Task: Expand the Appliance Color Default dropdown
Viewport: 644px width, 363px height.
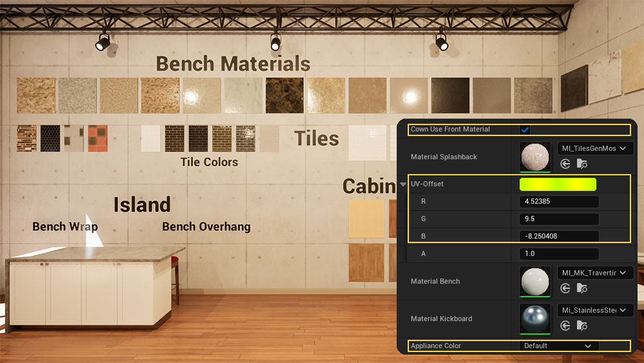Action: point(558,346)
